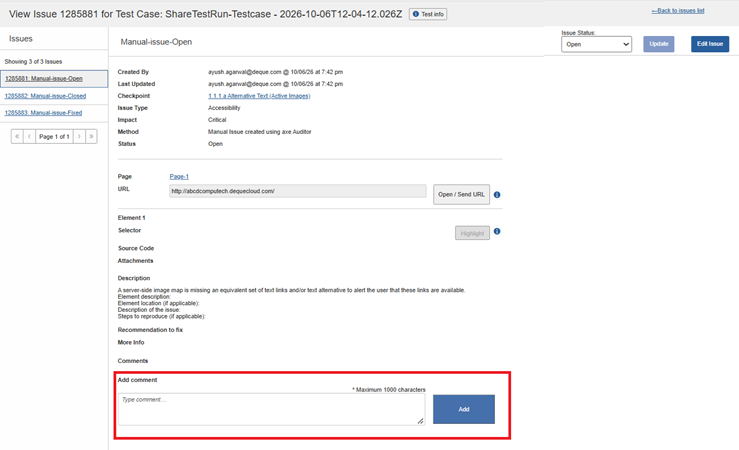Image resolution: width=739 pixels, height=450 pixels.
Task: Click the comment box resize handle
Action: pyautogui.click(x=420, y=421)
